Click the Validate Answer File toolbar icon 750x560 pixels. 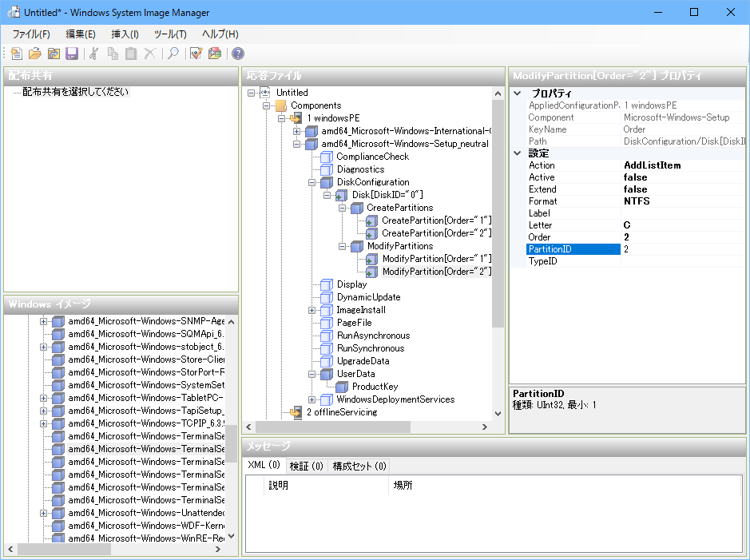[x=196, y=54]
